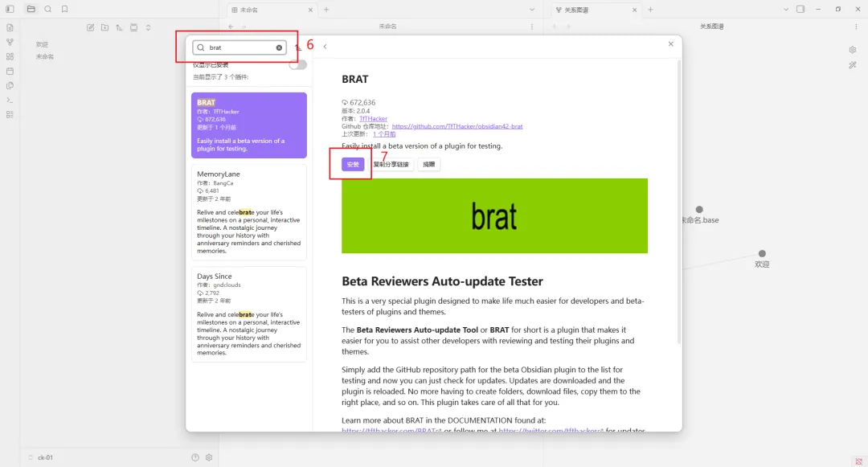Insert template icon in left ribbon
This screenshot has width=868, height=467.
pos(10,85)
